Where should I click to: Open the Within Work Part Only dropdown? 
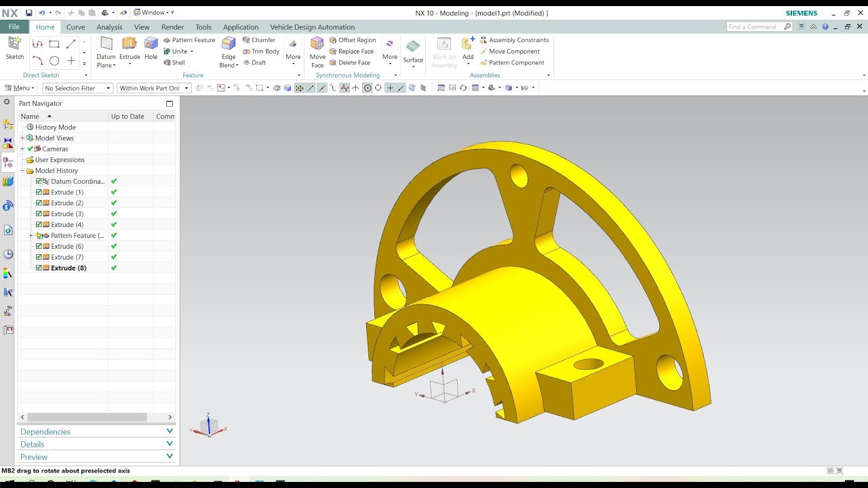tap(154, 88)
